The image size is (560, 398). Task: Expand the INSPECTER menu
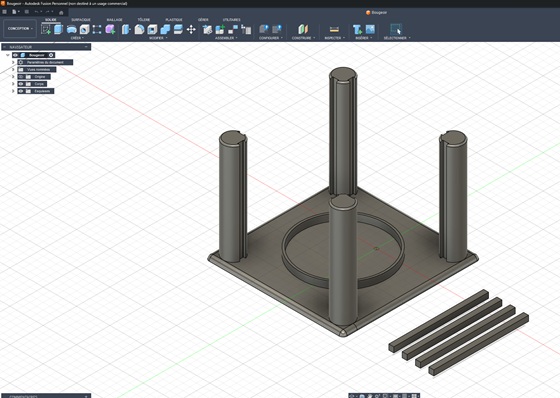tap(334, 38)
